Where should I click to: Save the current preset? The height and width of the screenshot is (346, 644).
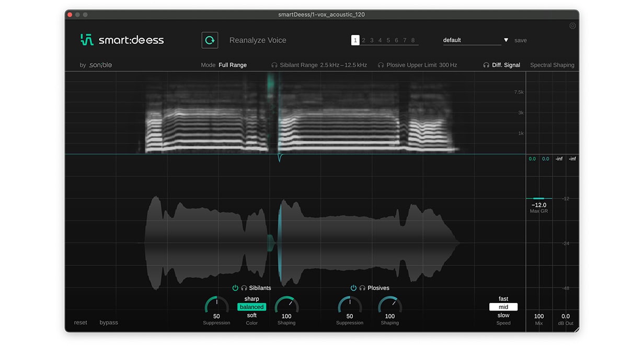pos(521,40)
